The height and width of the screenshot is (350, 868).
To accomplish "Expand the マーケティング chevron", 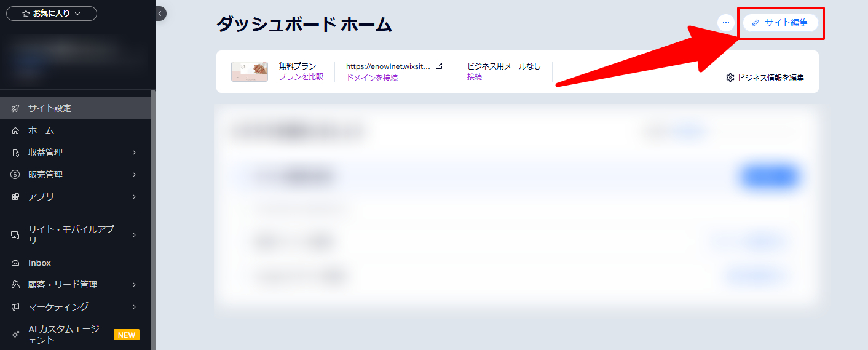I will (x=134, y=306).
